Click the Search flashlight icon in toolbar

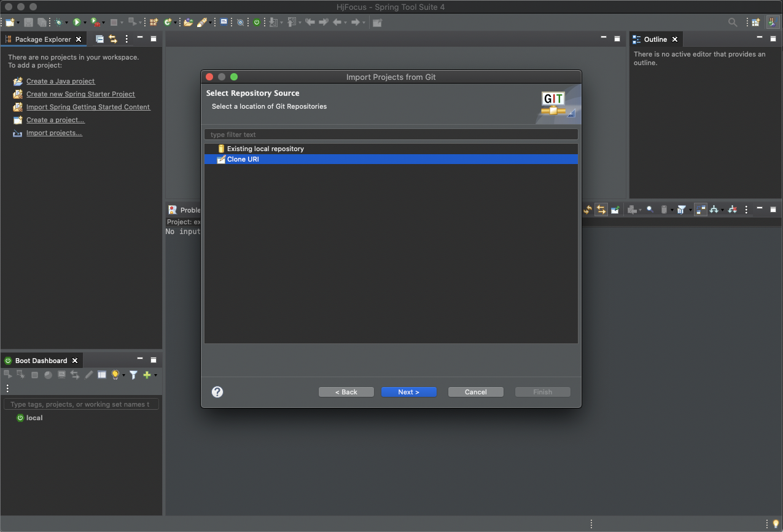click(201, 22)
